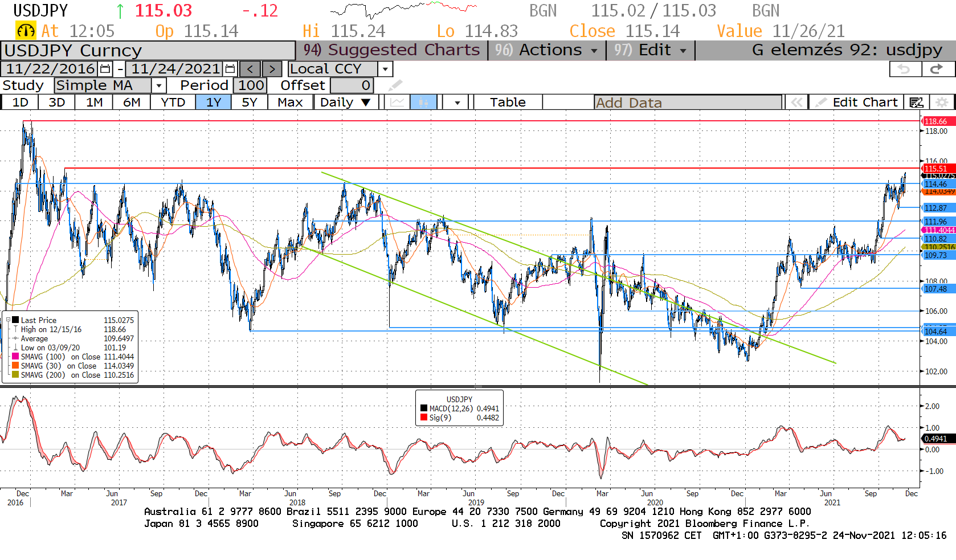Click the Period value field
This screenshot has height=560, width=956.
pyautogui.click(x=251, y=85)
